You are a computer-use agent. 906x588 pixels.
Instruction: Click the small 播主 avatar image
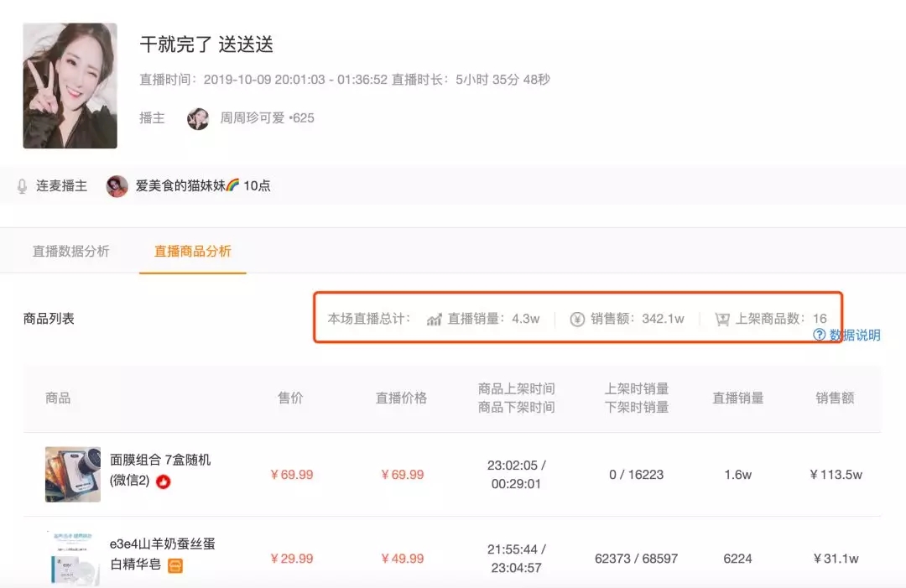[198, 118]
